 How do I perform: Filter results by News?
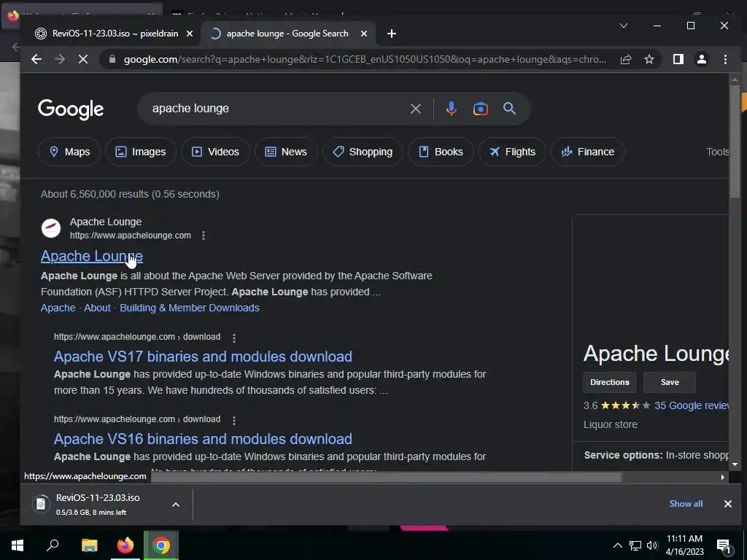pyautogui.click(x=286, y=152)
